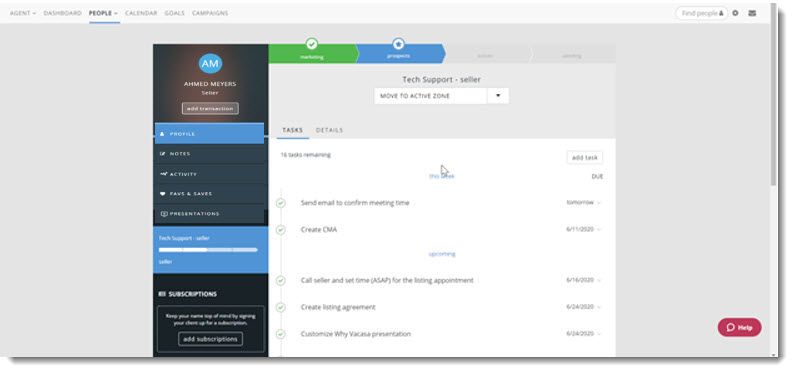
Task: Complete 'Create listing agreement' task
Action: 281,307
